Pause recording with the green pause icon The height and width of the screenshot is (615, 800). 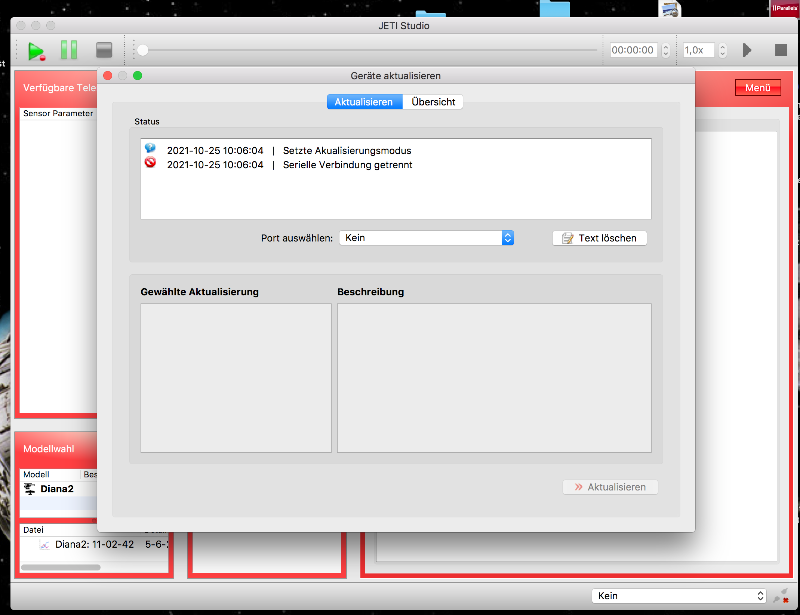click(x=69, y=50)
